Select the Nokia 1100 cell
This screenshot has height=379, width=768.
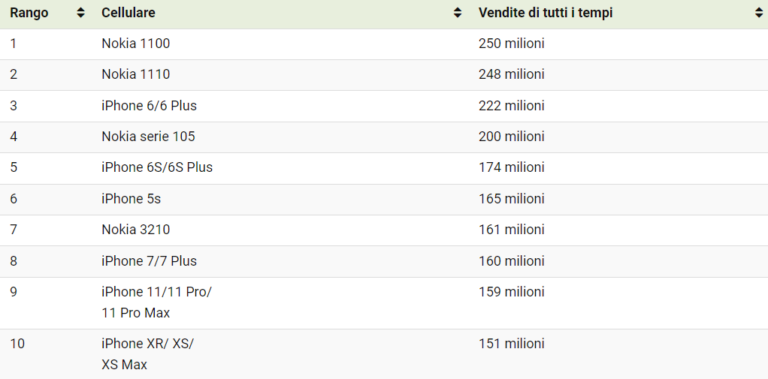(136, 44)
